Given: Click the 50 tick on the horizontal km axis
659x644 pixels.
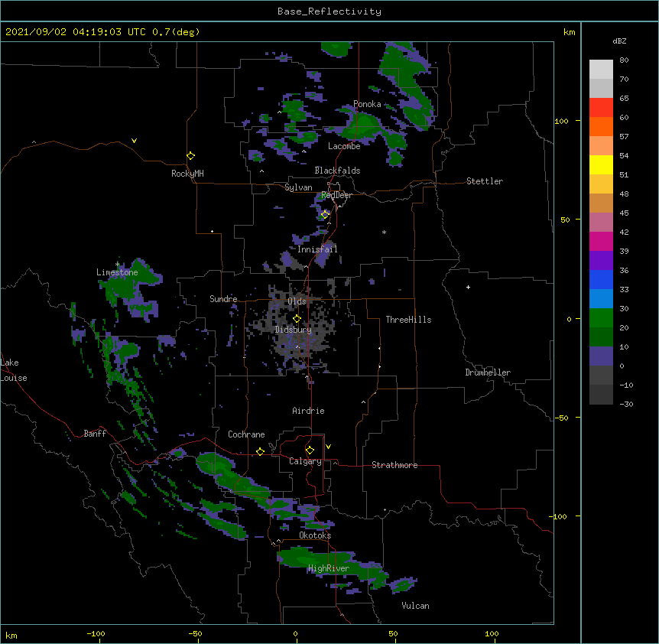Looking at the screenshot, I should pyautogui.click(x=393, y=633).
